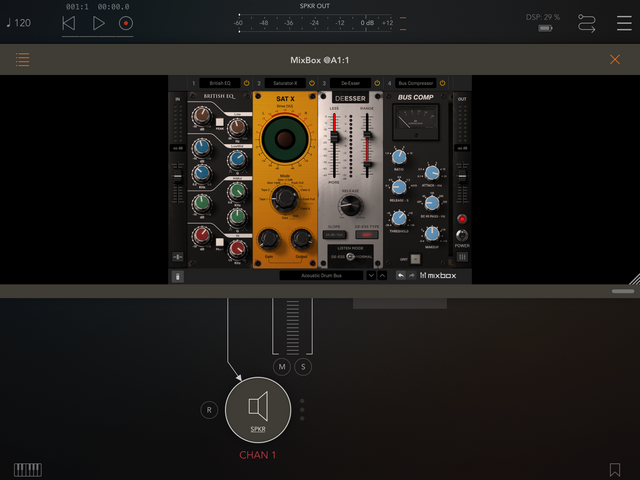Open the routing connections icon
The width and height of the screenshot is (640, 480).
[587, 23]
